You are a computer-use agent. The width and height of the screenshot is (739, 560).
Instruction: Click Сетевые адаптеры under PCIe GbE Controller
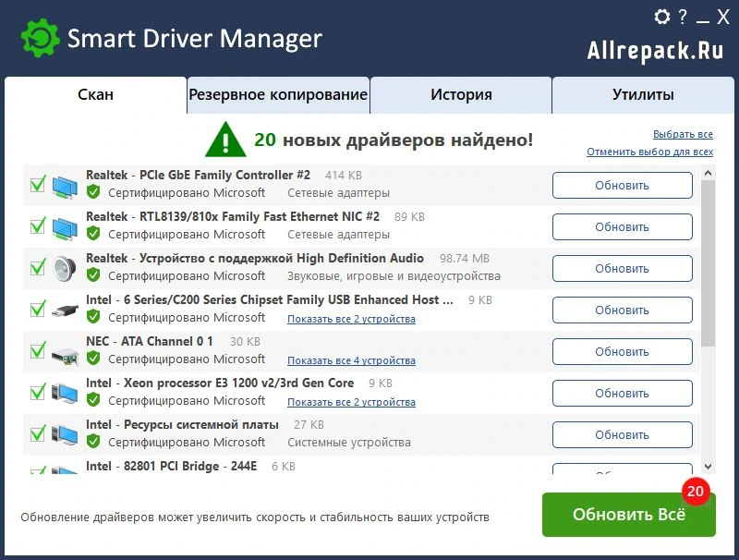338,193
